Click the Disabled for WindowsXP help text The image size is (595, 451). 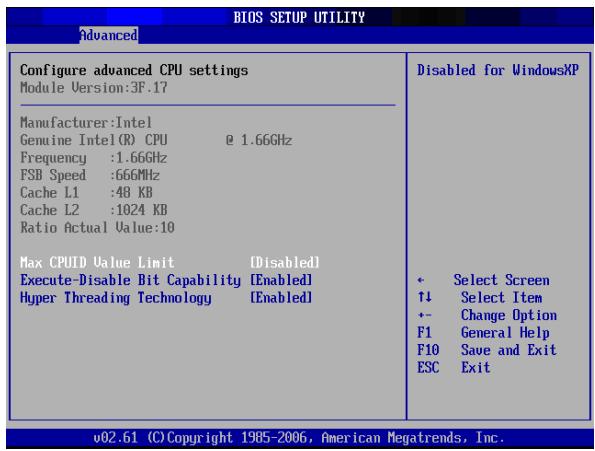[x=498, y=70]
